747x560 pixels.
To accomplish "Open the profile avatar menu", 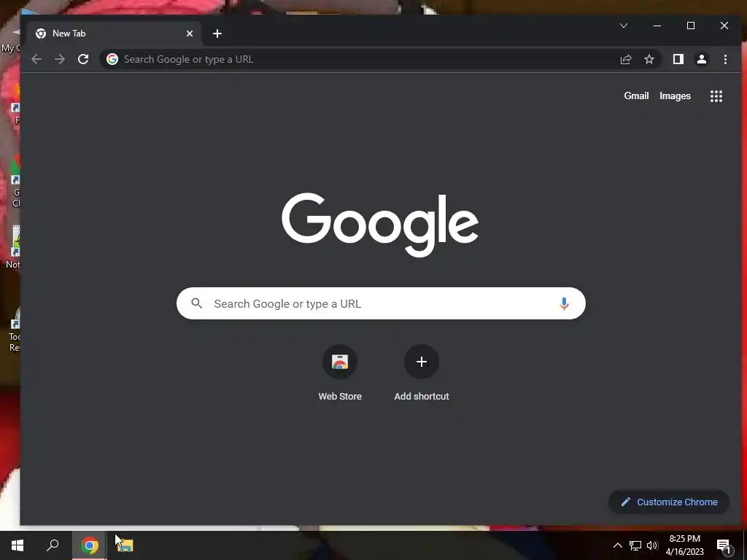I will point(701,59).
